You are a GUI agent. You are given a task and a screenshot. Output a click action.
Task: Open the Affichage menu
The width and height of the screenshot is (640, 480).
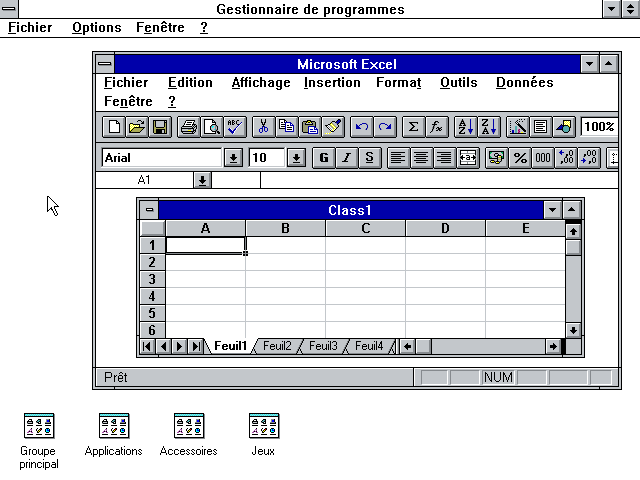coord(261,82)
